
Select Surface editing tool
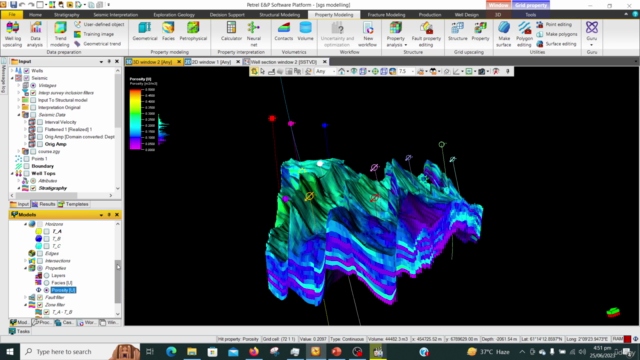556,44
